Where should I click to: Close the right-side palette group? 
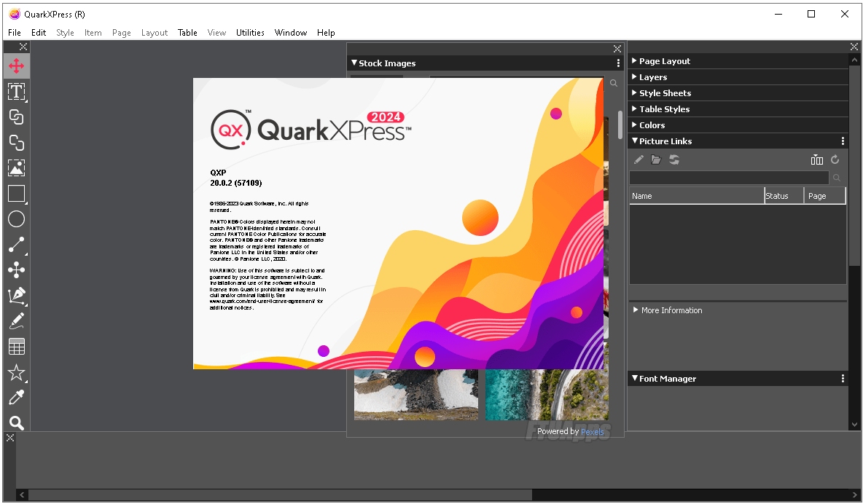(854, 47)
